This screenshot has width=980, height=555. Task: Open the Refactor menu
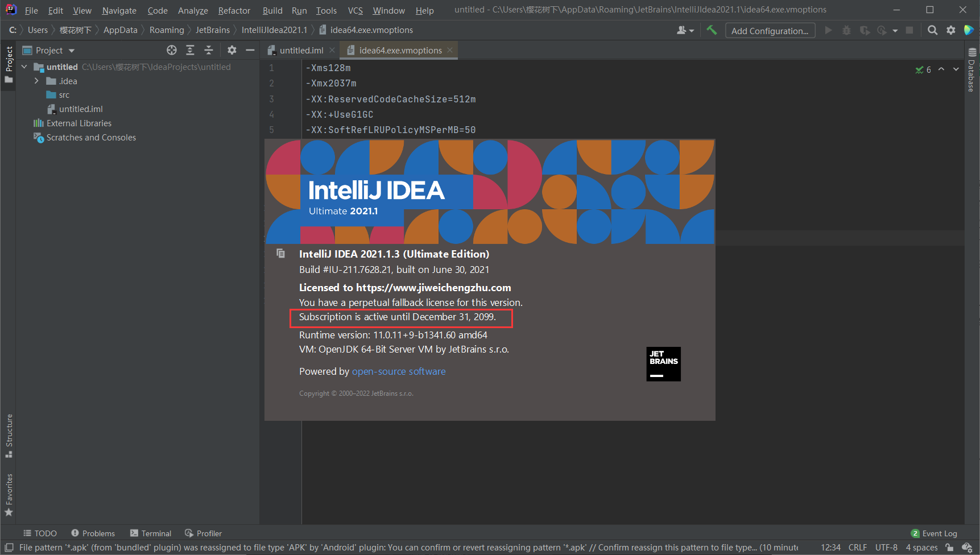tap(234, 10)
